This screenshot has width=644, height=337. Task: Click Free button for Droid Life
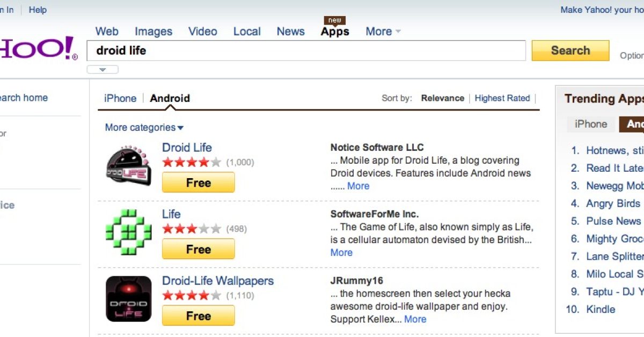coord(198,183)
